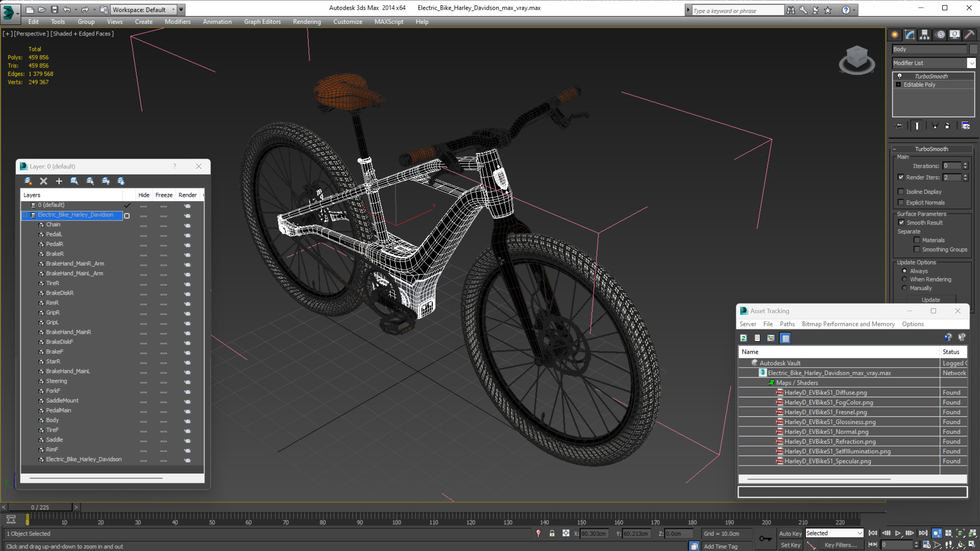Click Go to Start playback button
980x551 pixels.
[873, 533]
